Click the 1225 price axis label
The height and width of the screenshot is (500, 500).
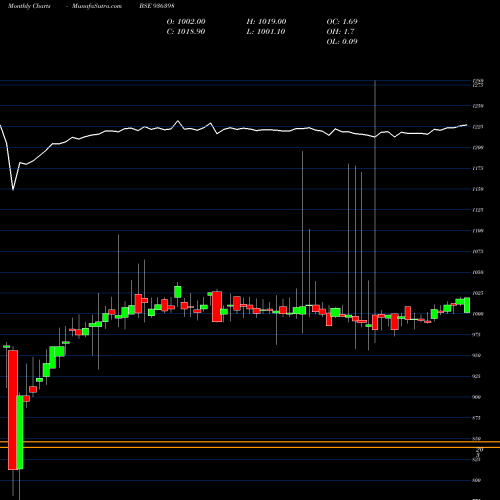(x=478, y=127)
